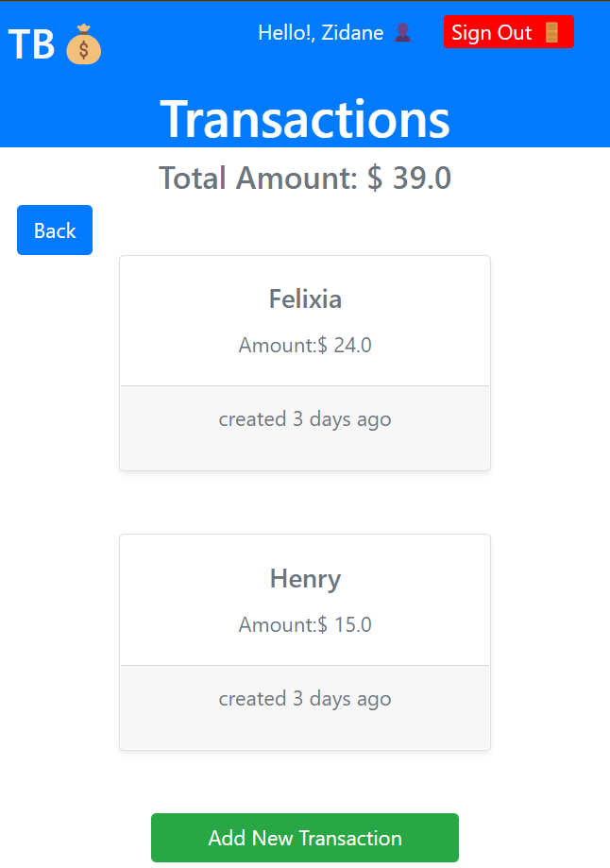
Task: Select the Amount $ 24.0 text
Action: pyautogui.click(x=305, y=346)
